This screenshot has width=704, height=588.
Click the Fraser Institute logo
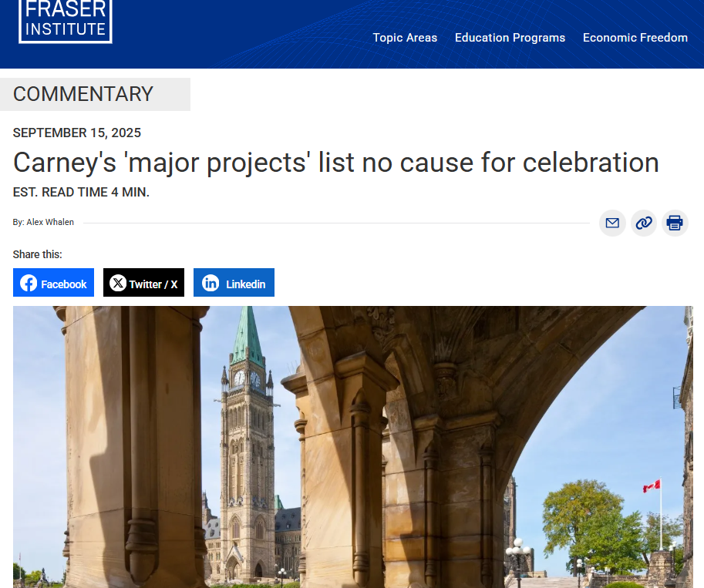tap(65, 21)
